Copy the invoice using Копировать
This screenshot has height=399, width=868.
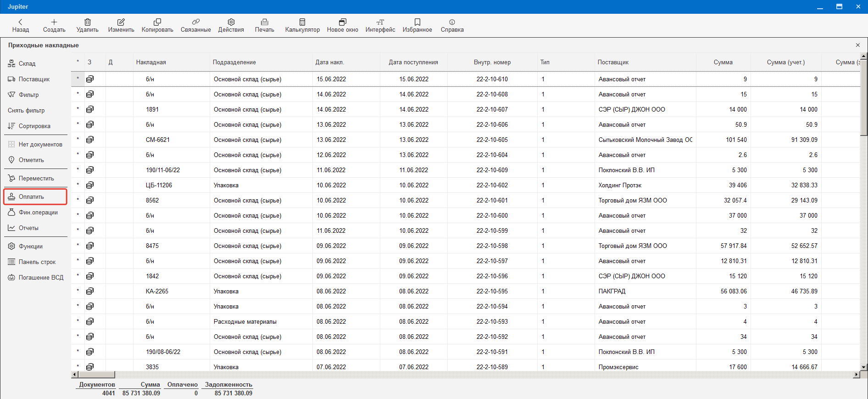pyautogui.click(x=157, y=26)
